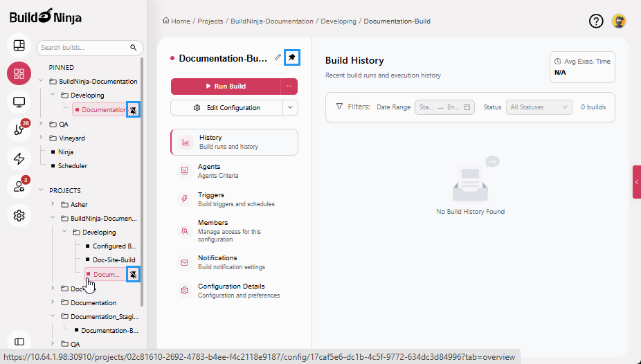
Task: Click the filter funnel icon
Action: pyautogui.click(x=339, y=106)
